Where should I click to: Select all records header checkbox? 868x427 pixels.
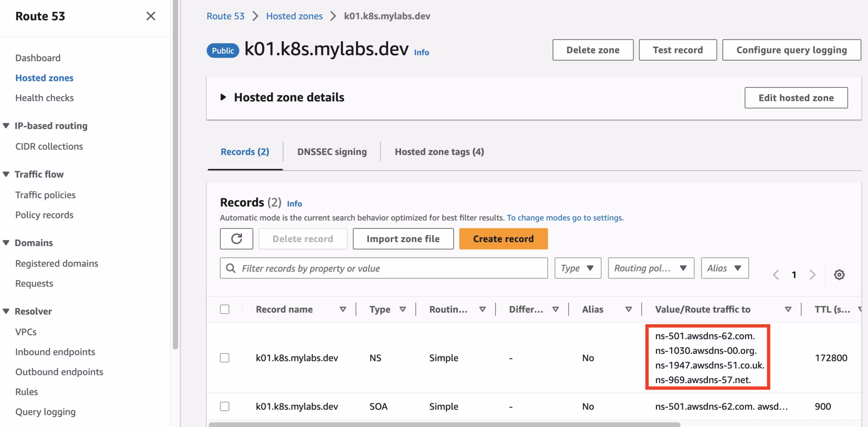pos(225,309)
